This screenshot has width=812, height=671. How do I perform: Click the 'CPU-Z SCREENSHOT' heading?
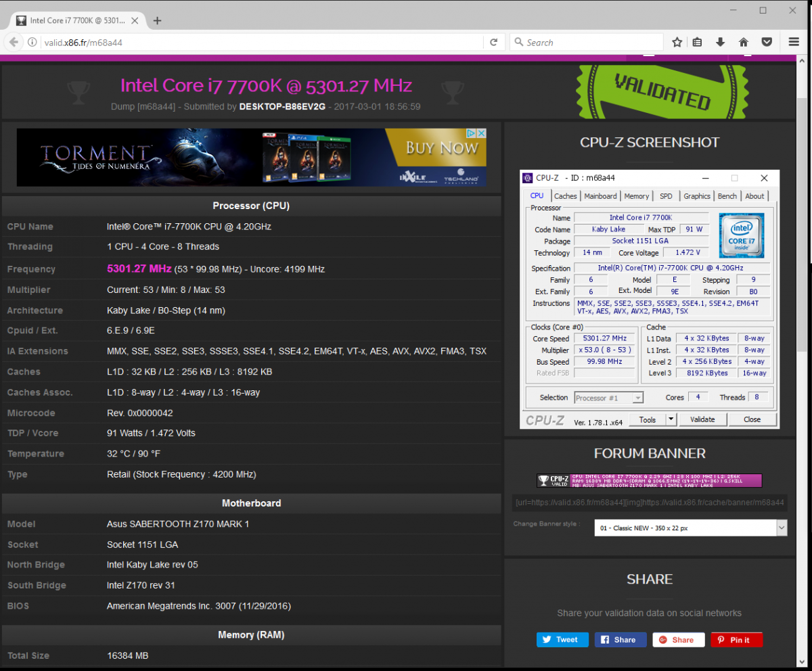tap(650, 143)
